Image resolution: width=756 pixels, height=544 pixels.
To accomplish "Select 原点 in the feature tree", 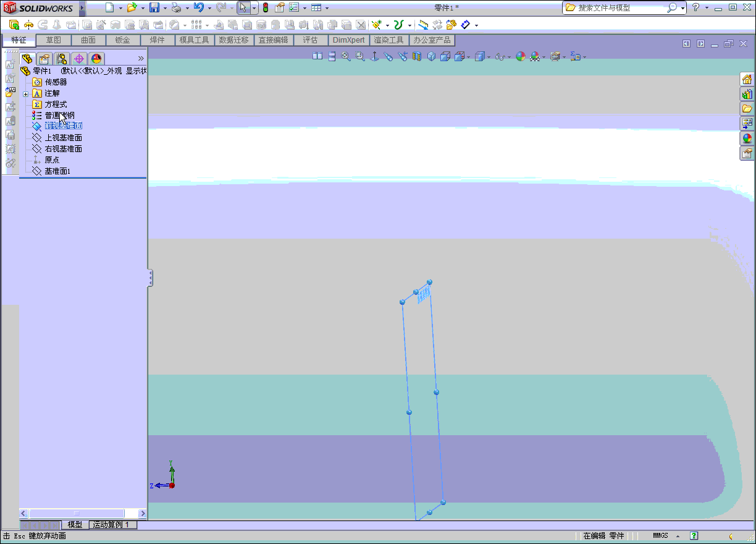I will point(52,160).
